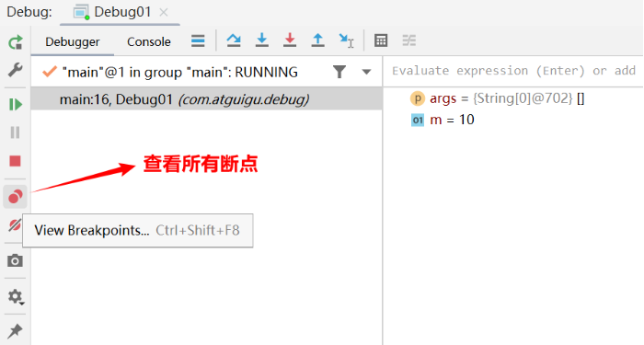Click Step Out blue up arrow

pos(317,40)
